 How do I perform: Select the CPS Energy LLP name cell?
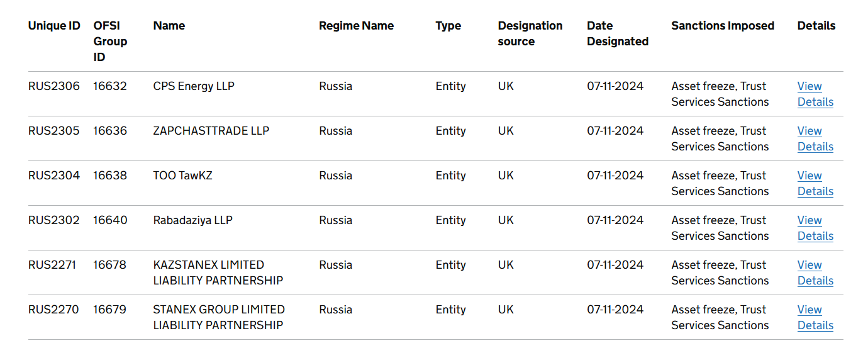pos(194,86)
